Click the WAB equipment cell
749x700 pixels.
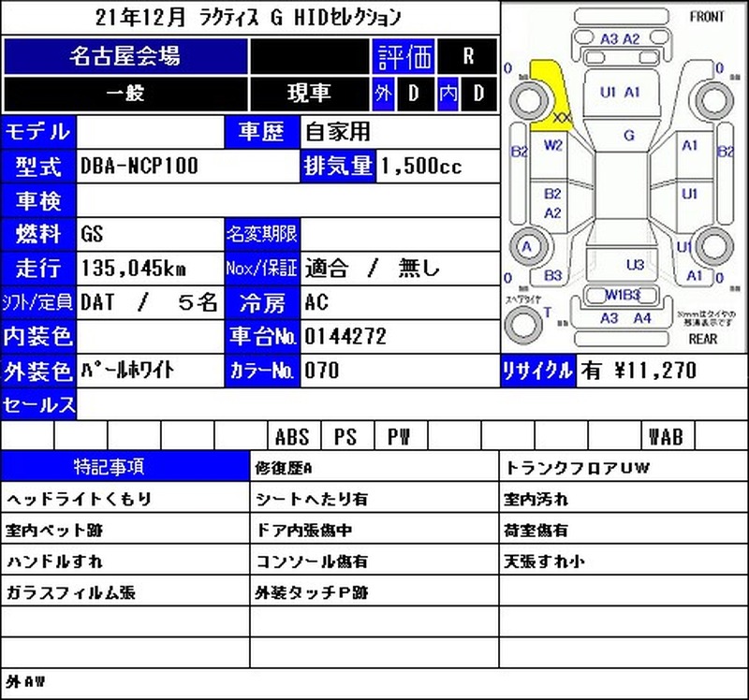pos(667,436)
